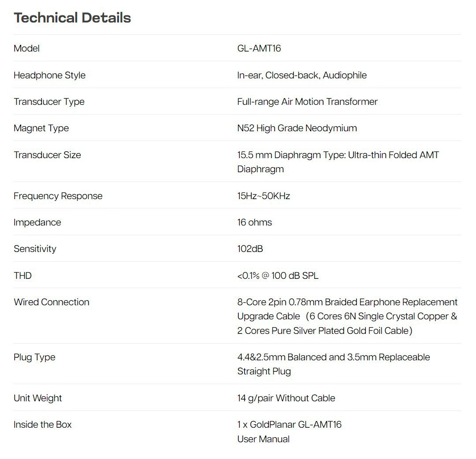This screenshot has height=459, width=476.
Task: Click the Frequency Response label
Action: coord(58,196)
